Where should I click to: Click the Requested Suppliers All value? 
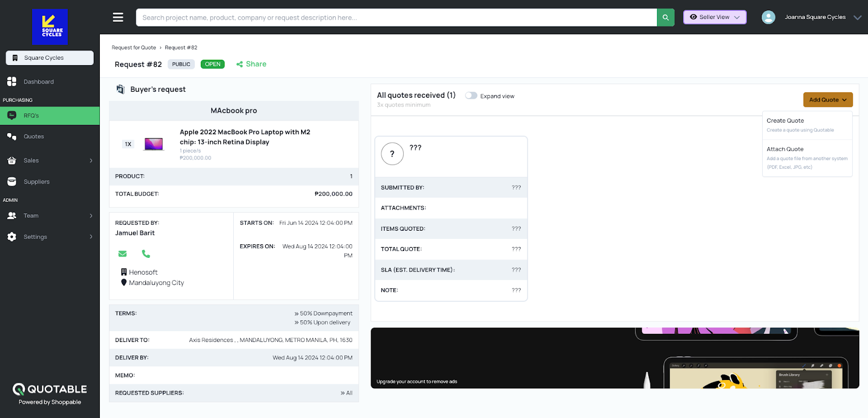pos(347,393)
